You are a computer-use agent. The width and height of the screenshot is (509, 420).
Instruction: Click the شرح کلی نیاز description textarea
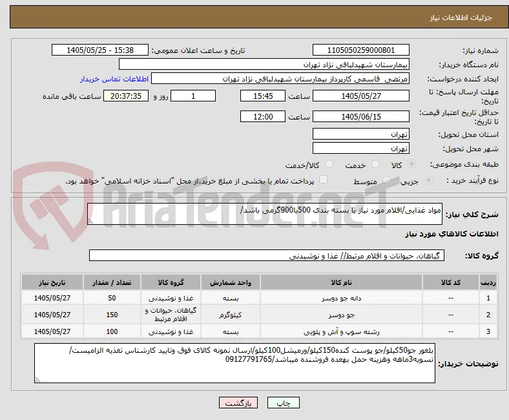[x=265, y=214]
